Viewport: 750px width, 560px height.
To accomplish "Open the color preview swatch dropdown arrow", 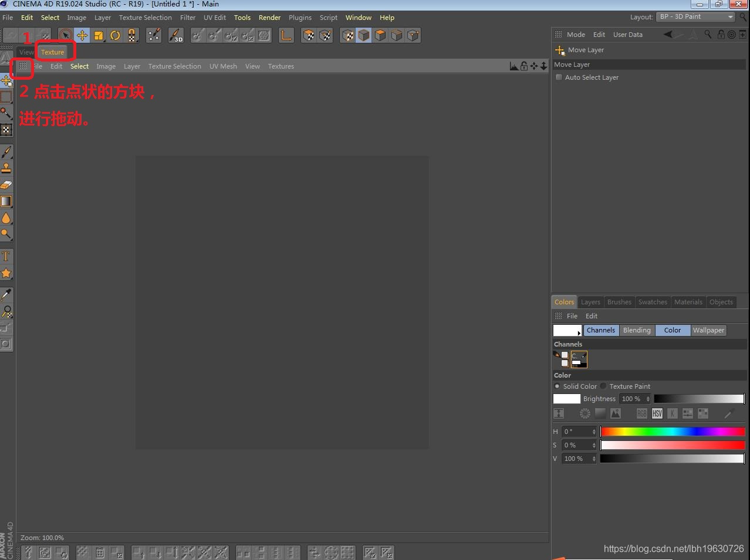I will click(579, 333).
